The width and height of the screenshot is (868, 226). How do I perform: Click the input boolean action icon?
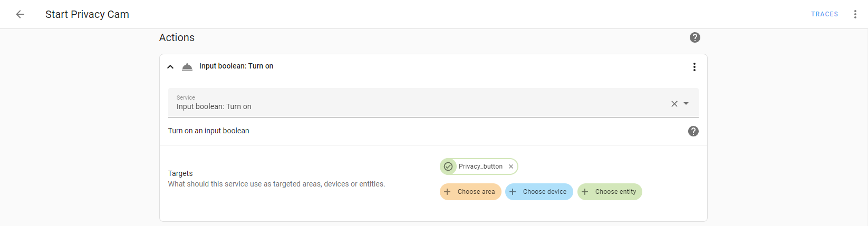click(x=187, y=67)
